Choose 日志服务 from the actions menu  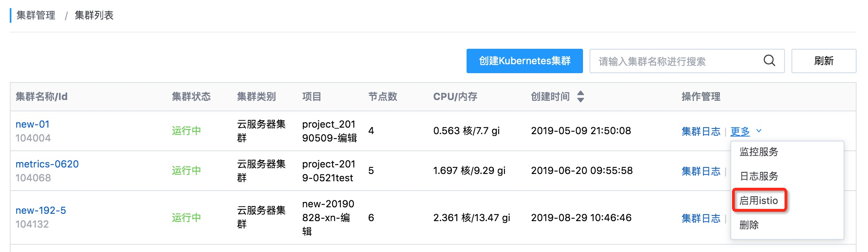coord(759,176)
